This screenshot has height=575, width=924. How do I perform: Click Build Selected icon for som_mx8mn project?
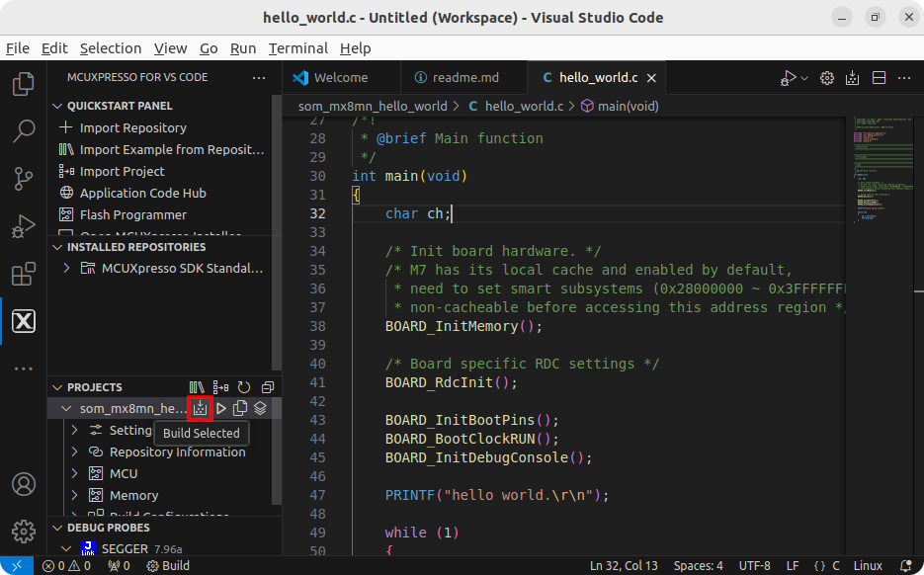pos(201,408)
